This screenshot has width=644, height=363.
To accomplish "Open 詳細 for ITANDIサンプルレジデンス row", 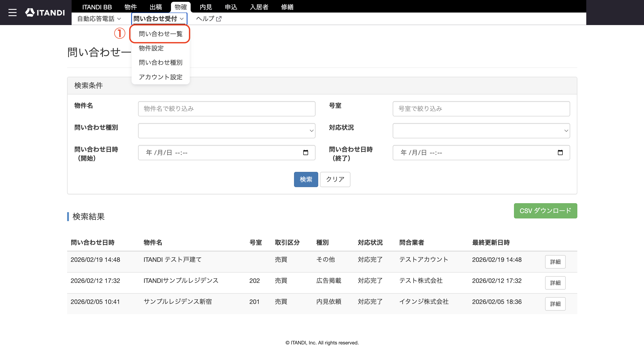I will [555, 283].
